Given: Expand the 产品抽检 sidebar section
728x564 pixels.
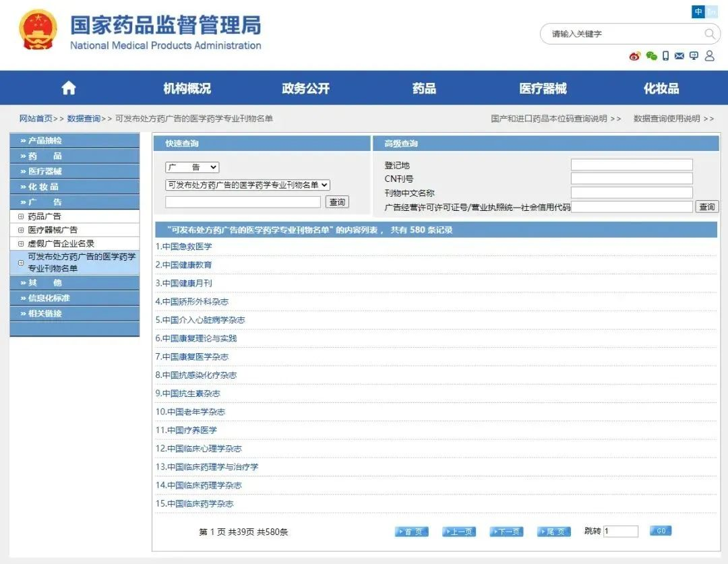Looking at the screenshot, I should [x=75, y=140].
